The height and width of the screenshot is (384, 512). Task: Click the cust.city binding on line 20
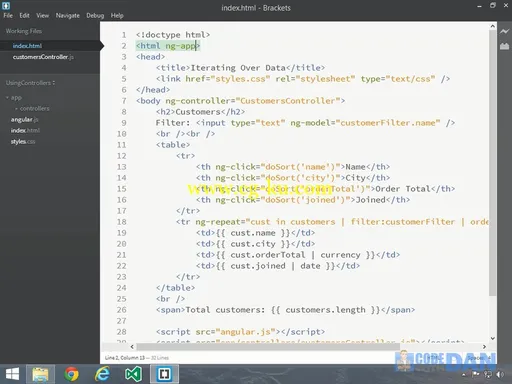pos(253,244)
